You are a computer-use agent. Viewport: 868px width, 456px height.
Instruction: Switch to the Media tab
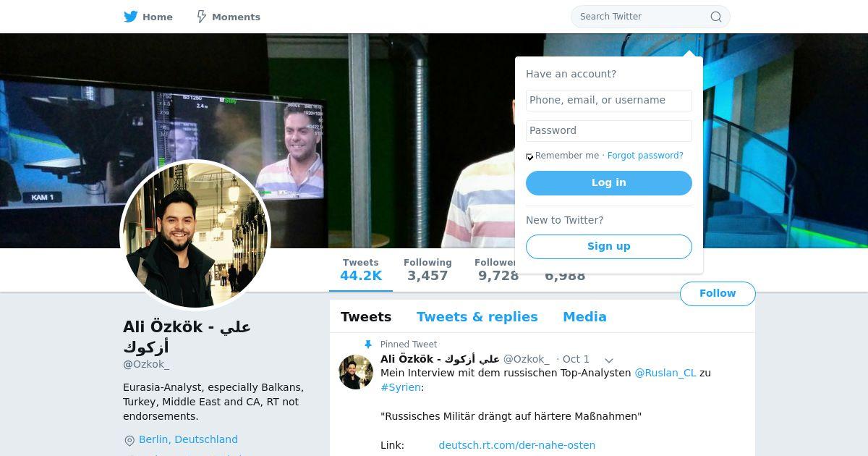[x=584, y=317]
